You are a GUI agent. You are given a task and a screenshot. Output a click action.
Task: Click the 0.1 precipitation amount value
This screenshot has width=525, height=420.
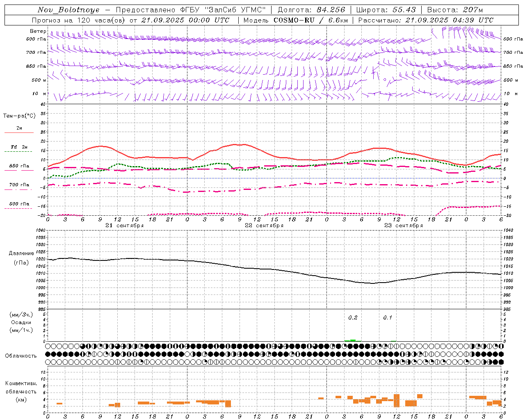click(388, 317)
